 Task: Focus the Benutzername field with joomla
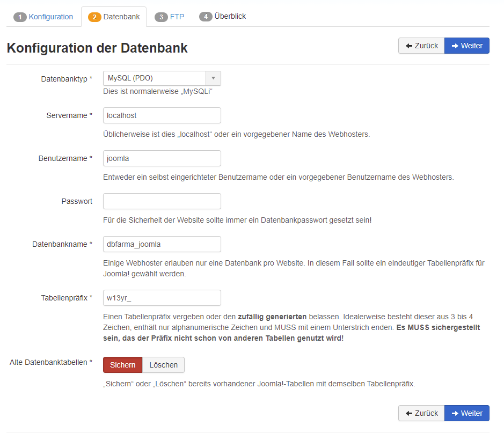(162, 158)
